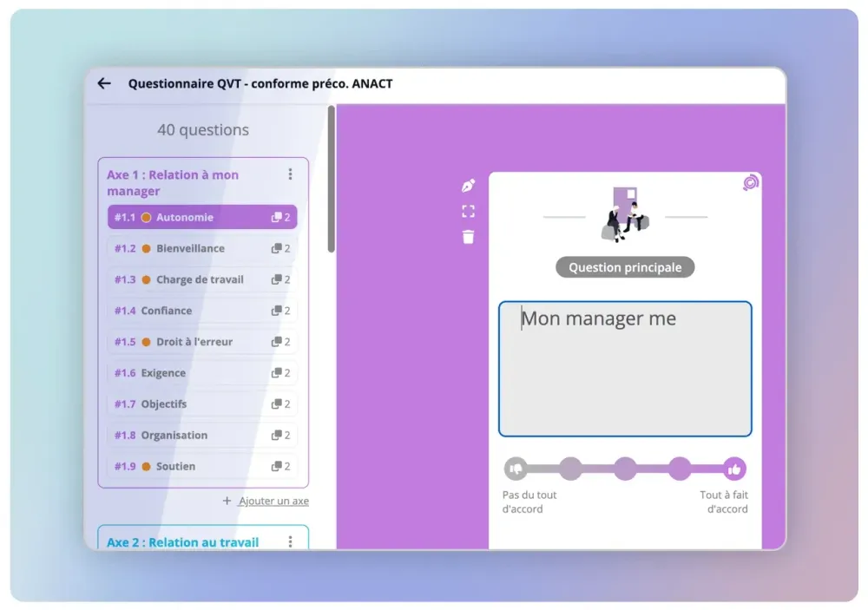Viewport: 868px width, 610px height.
Task: Click the copy icon on Confiance row
Action: 276,311
